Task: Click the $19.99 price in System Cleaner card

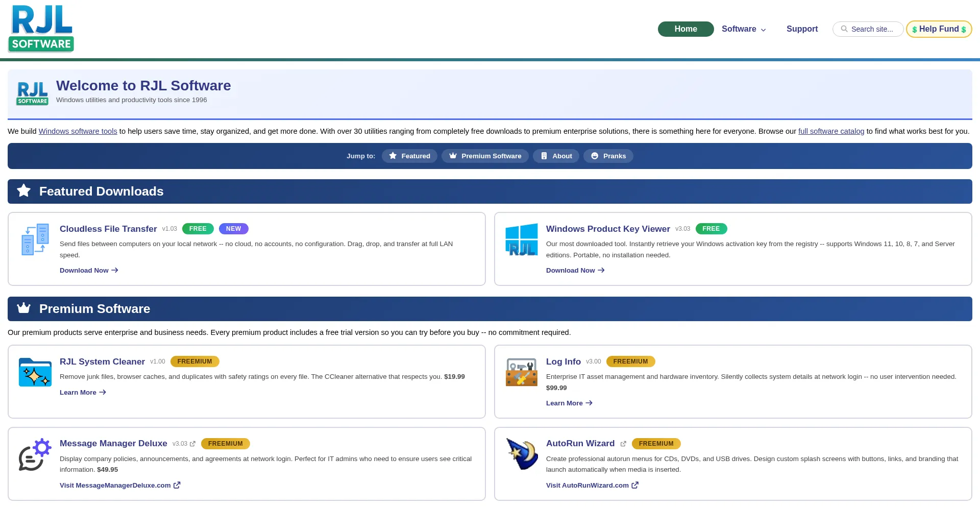Action: (454, 376)
